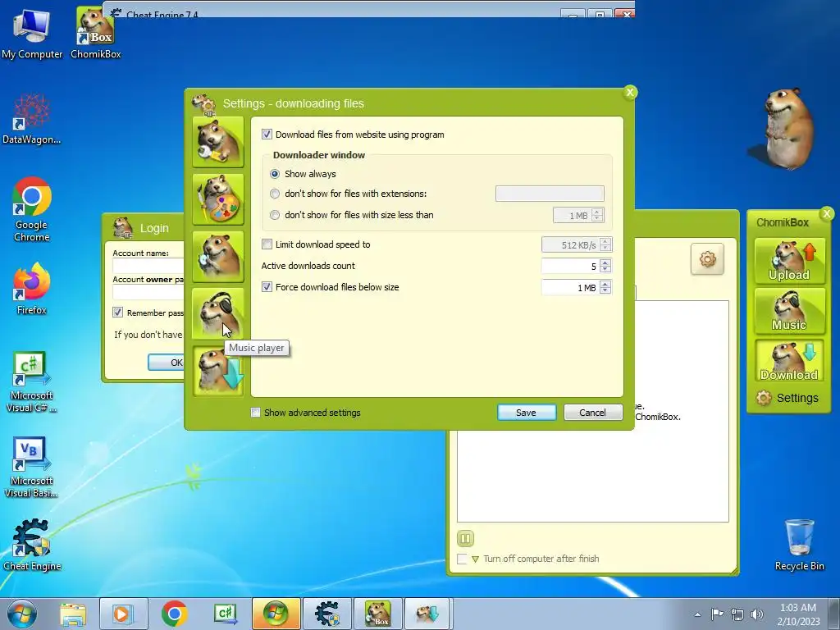This screenshot has width=840, height=630.
Task: Click the pause button in downloader window
Action: [465, 538]
